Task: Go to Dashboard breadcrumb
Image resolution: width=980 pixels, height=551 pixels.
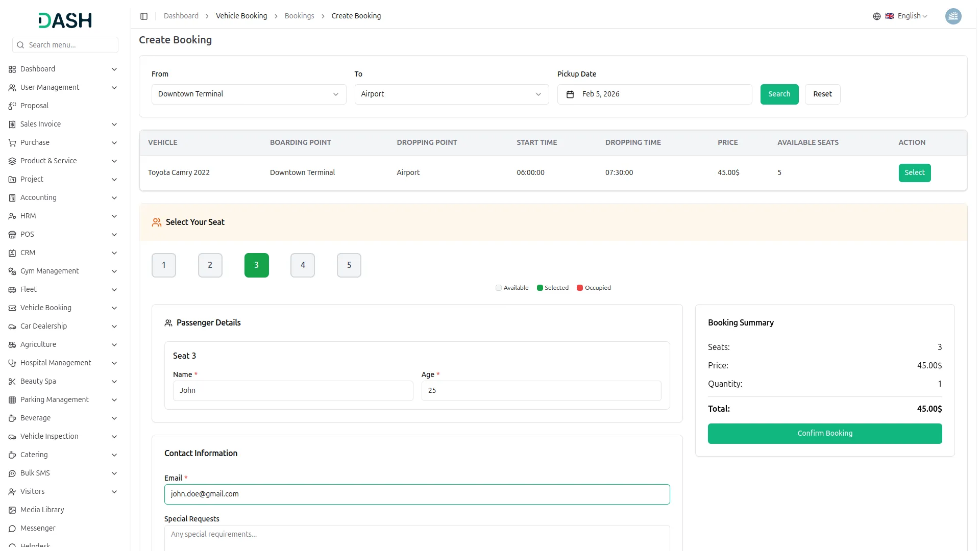Action: tap(181, 16)
